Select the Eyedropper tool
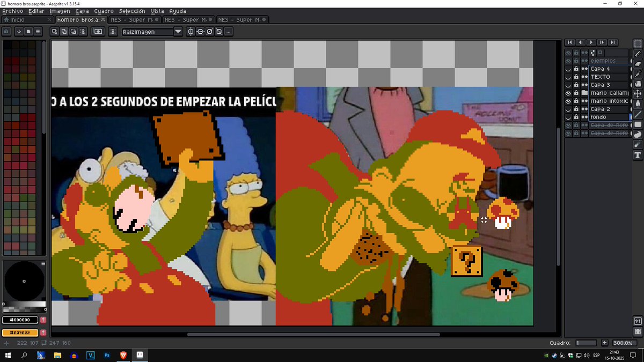 [x=638, y=74]
